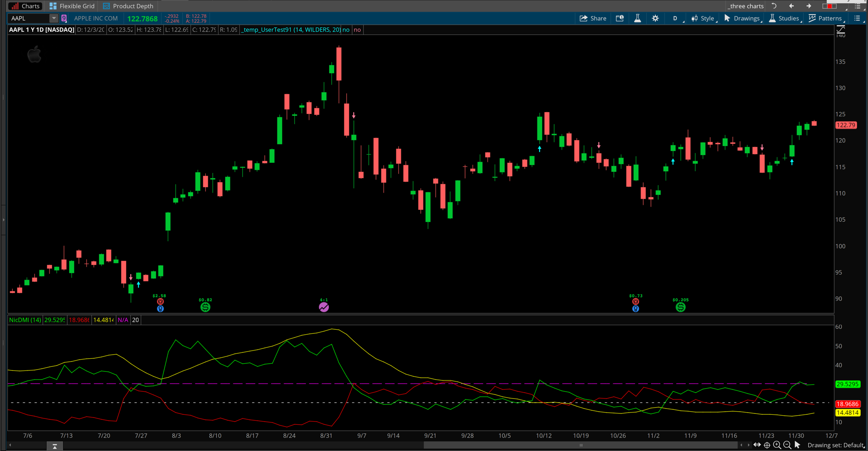
Task: Click the crosshair pan icon
Action: click(767, 445)
